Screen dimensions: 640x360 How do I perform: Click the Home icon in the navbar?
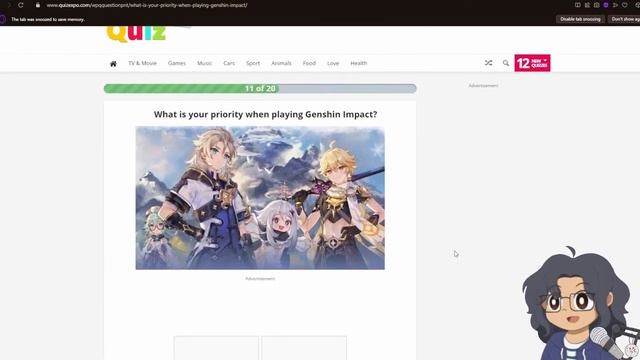click(113, 63)
